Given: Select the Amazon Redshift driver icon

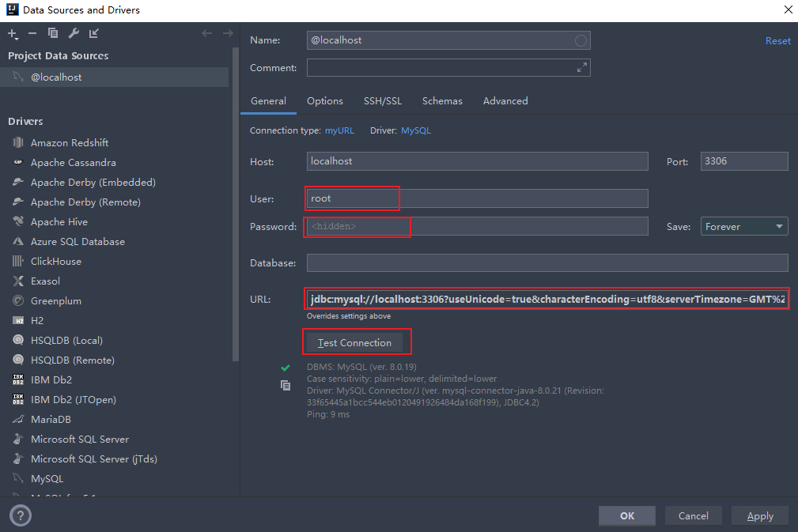Looking at the screenshot, I should tap(18, 142).
